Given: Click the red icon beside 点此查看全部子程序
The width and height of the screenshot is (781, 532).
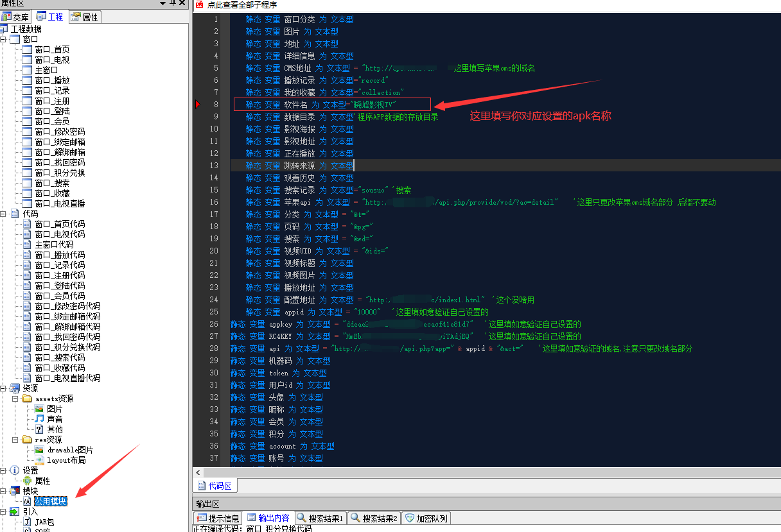Looking at the screenshot, I should click(x=199, y=4).
